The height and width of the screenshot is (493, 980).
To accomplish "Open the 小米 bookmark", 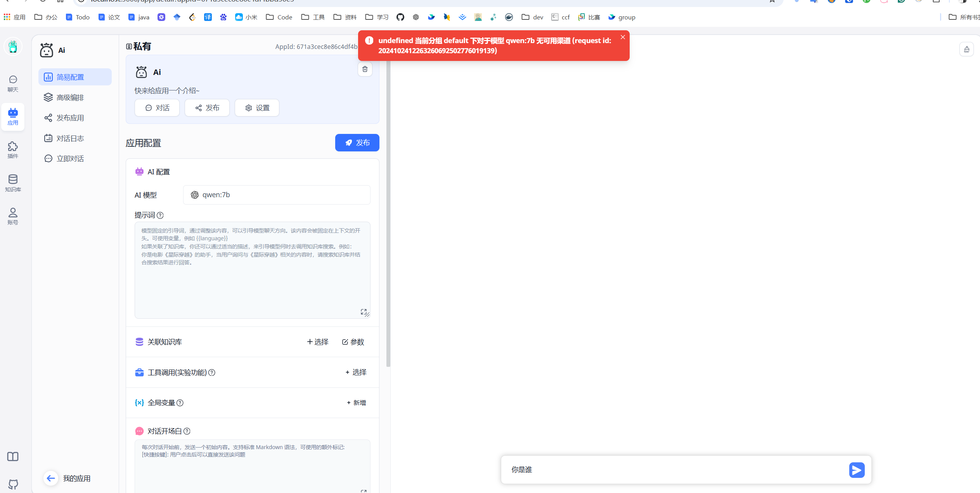I will 246,17.
